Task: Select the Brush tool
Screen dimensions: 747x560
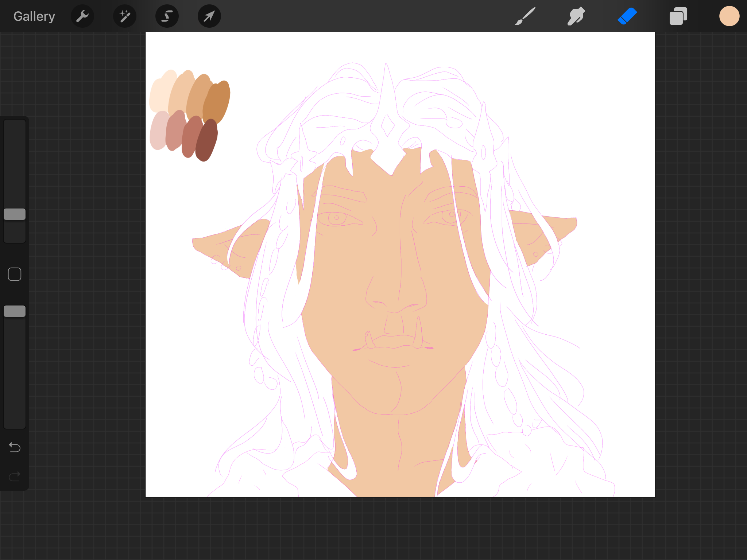Action: (525, 16)
